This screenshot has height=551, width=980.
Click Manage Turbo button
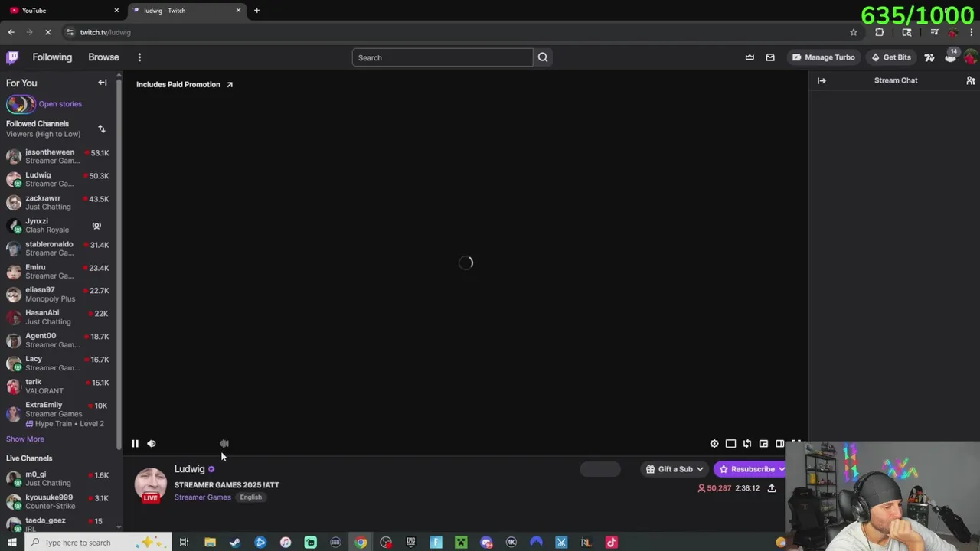coord(823,57)
